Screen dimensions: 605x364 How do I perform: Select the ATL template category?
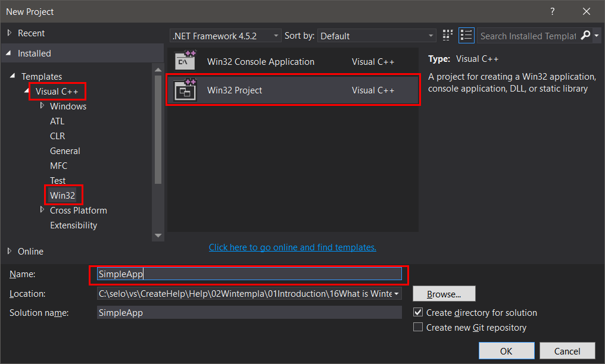click(x=57, y=121)
